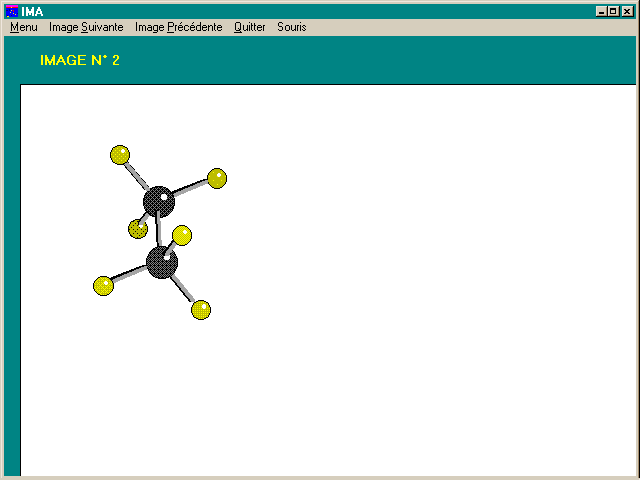The height and width of the screenshot is (480, 640).
Task: Click the lower dark carbon atom
Action: click(x=161, y=264)
